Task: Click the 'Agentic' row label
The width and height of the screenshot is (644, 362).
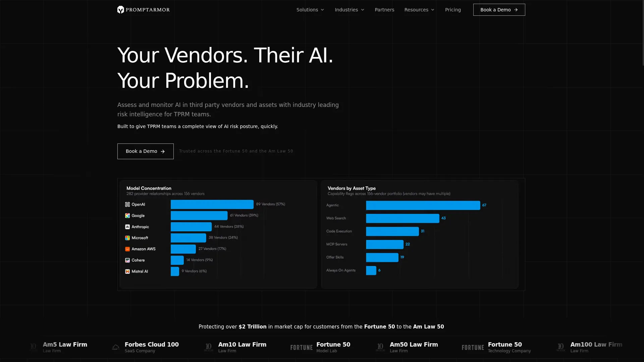Action: point(332,205)
